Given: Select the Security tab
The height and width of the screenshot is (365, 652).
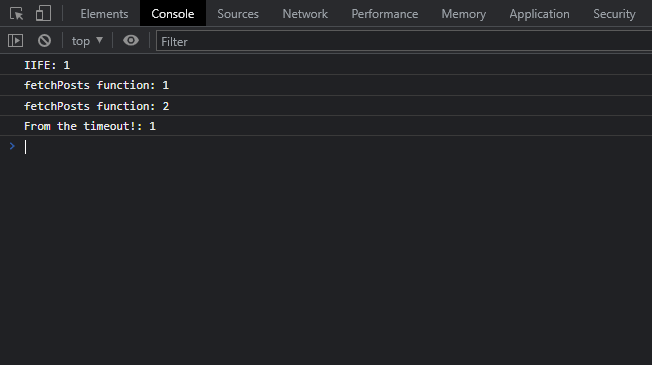Looking at the screenshot, I should point(614,14).
